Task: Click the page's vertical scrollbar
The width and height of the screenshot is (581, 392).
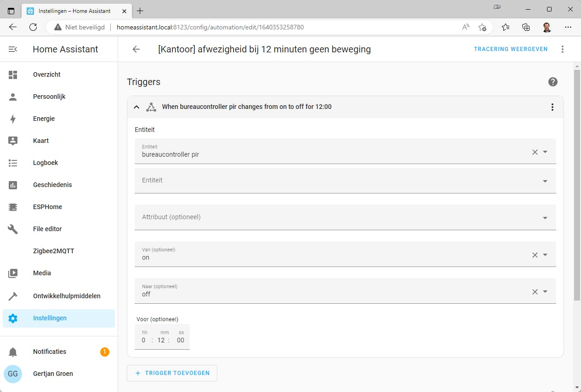Action: (577, 184)
